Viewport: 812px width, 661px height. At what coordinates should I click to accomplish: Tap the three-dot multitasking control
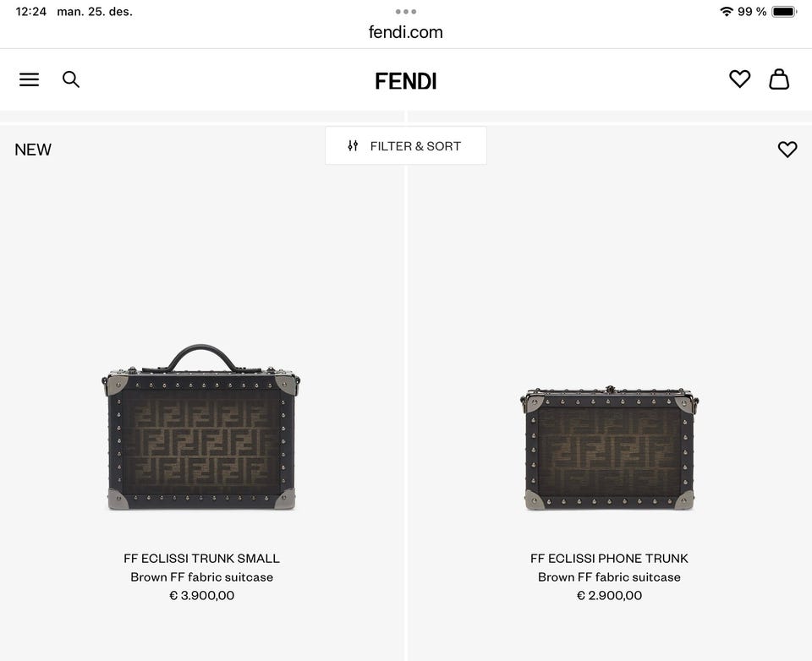406,12
